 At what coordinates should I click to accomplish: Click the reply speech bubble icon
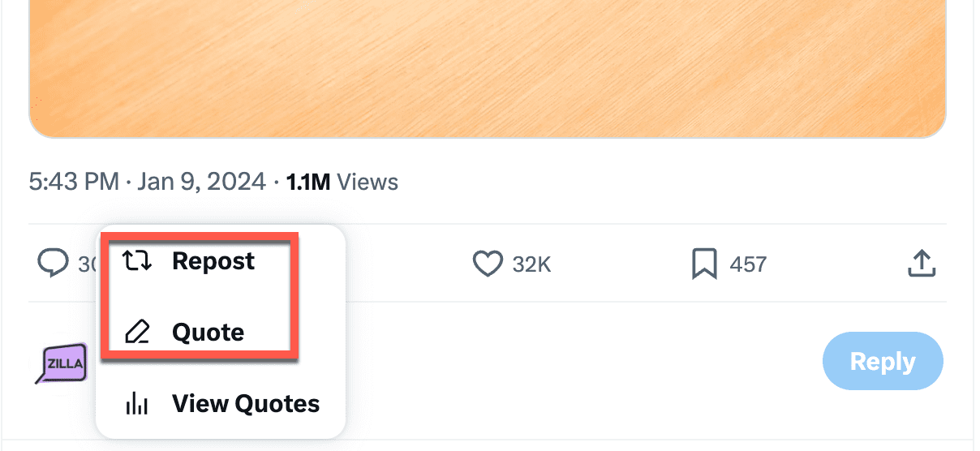pyautogui.click(x=54, y=264)
